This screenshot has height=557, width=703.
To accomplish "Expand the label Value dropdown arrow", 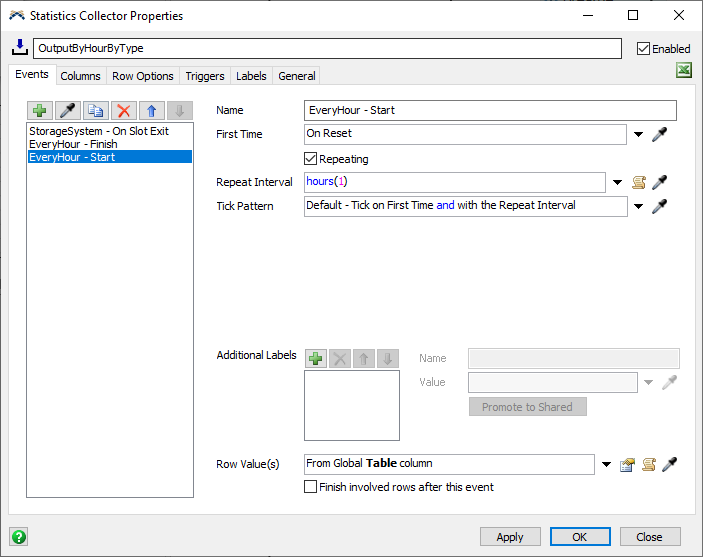I will click(x=648, y=382).
